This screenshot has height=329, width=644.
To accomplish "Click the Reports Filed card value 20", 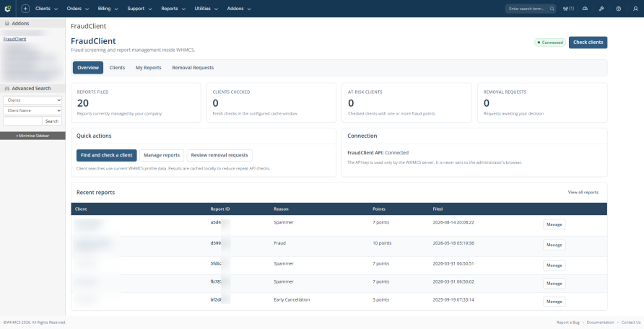I will coord(83,103).
